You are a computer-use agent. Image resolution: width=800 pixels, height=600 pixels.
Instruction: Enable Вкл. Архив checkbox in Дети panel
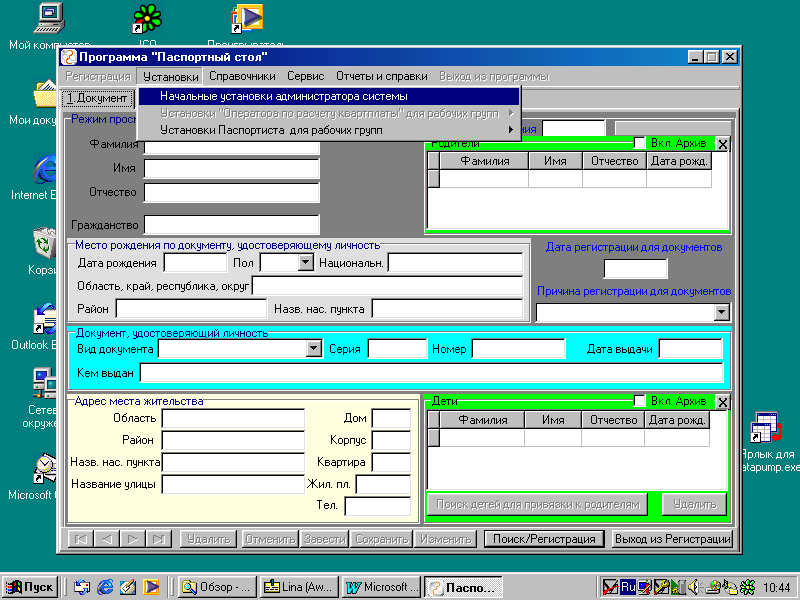pos(640,401)
